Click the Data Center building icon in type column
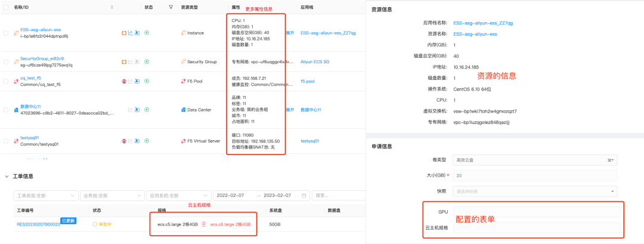Screen dimensions: 644x244 184,110
